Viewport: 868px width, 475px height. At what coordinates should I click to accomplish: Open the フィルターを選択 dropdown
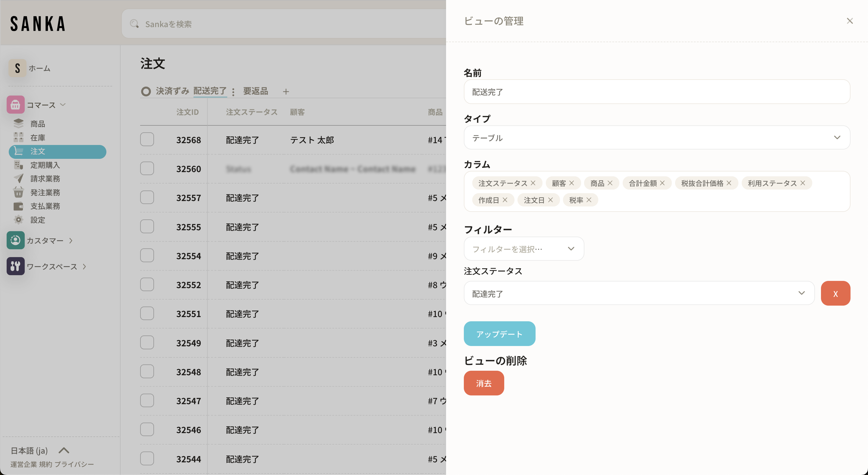(524, 249)
